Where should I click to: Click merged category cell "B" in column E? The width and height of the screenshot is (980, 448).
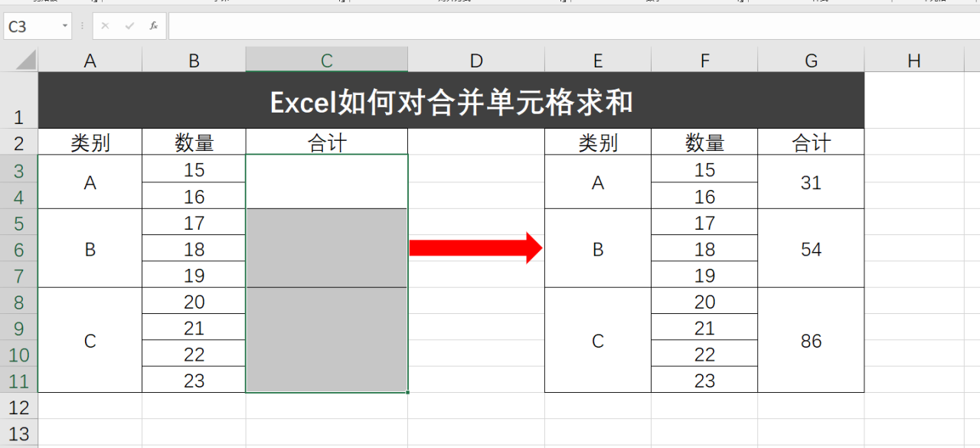pos(598,249)
